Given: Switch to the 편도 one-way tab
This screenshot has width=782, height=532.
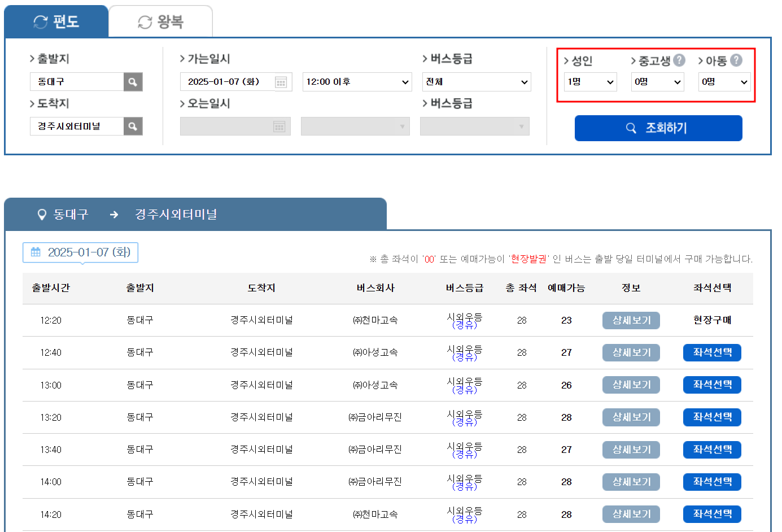Looking at the screenshot, I should (x=56, y=21).
